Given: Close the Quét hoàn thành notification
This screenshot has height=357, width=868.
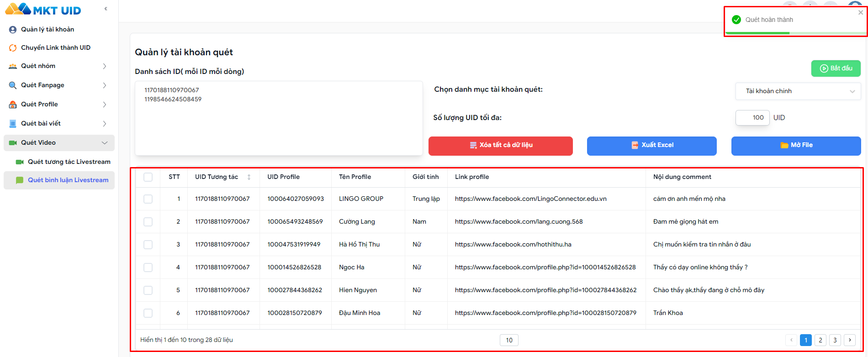Looking at the screenshot, I should 861,12.
